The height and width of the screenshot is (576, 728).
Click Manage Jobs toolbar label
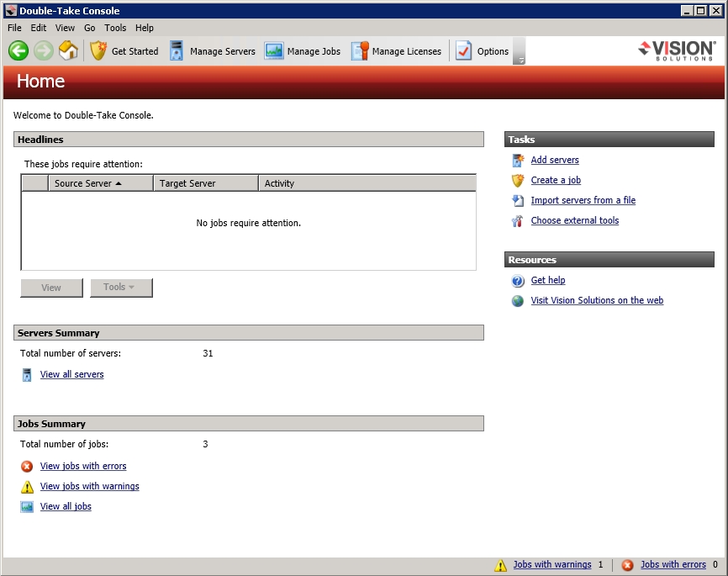(x=314, y=51)
